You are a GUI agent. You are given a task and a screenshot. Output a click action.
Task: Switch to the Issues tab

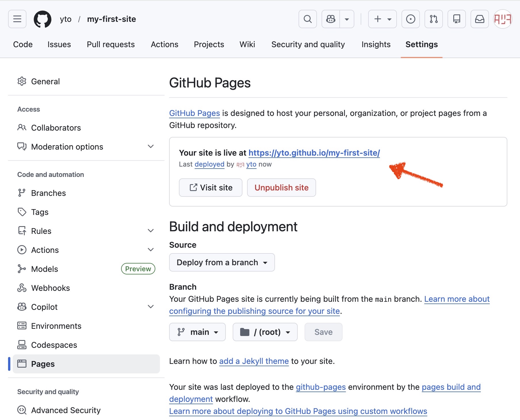pos(59,44)
